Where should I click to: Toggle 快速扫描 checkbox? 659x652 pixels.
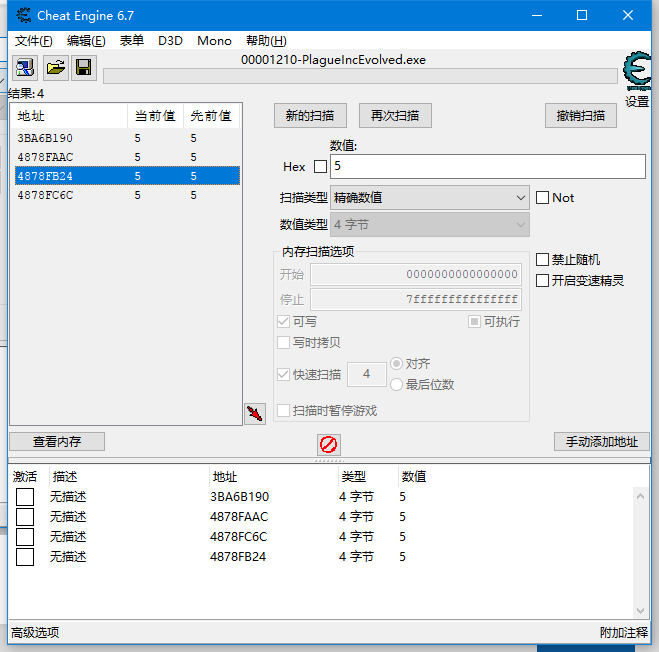tap(283, 374)
